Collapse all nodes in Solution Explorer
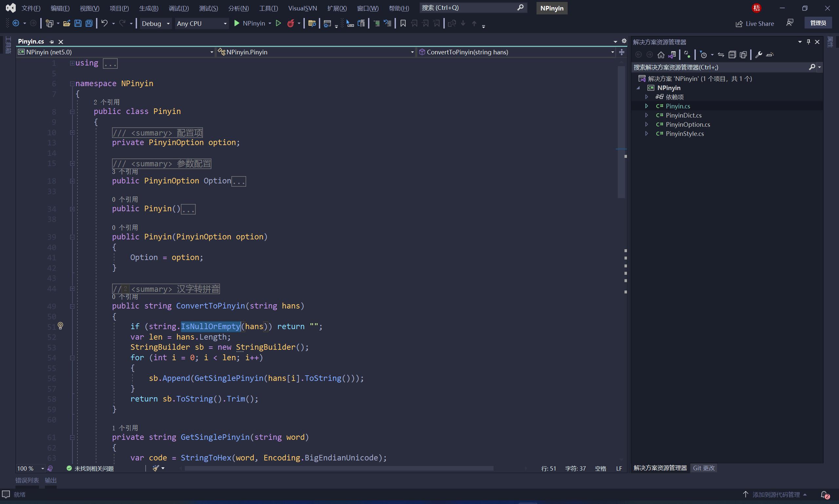Viewport: 839px width, 504px height. coord(732,55)
